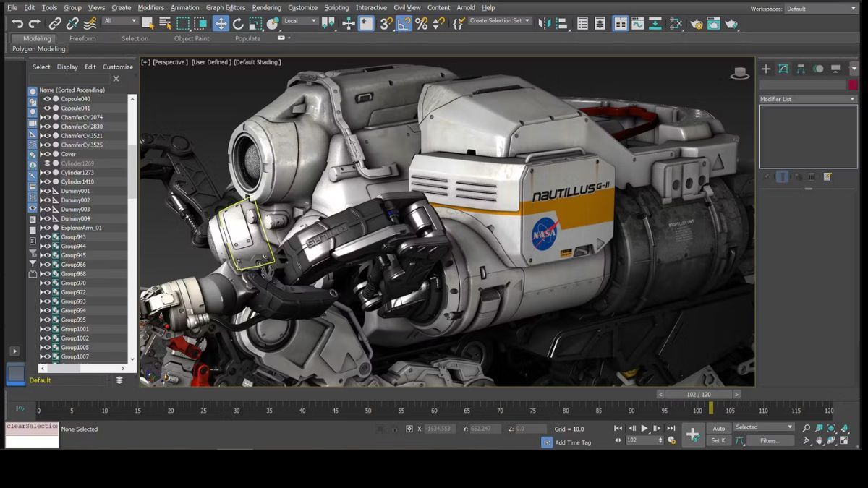Open the 'Local' reference coordinate dropdown
Screen dimensions: 868x488
(300, 21)
